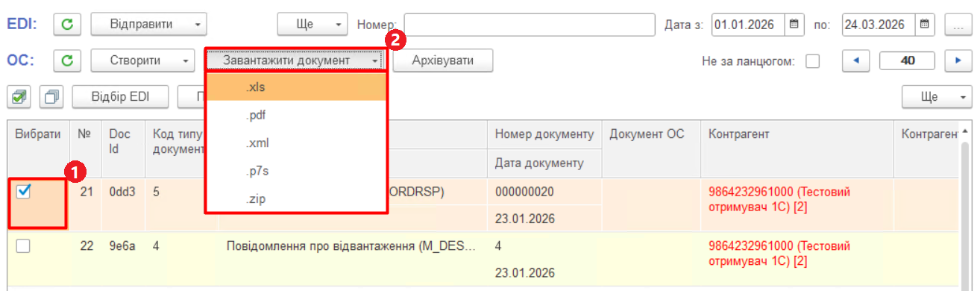980x291 pixels.
Task: Choose .p7s format from the menu
Action: point(296,172)
